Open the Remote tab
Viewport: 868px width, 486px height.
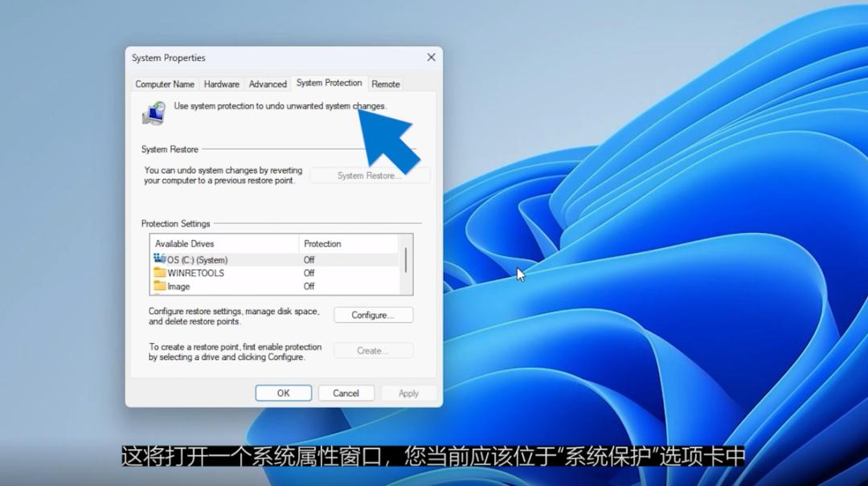tap(386, 84)
